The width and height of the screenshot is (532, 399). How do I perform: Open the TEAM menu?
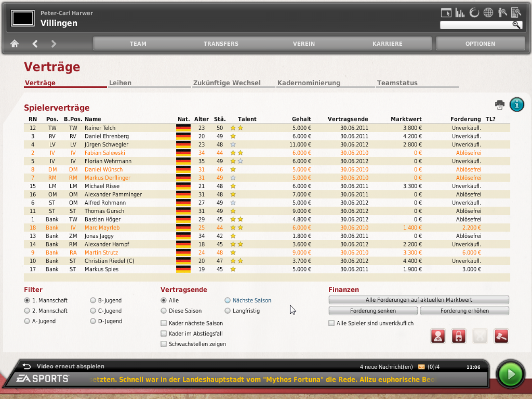tap(138, 44)
